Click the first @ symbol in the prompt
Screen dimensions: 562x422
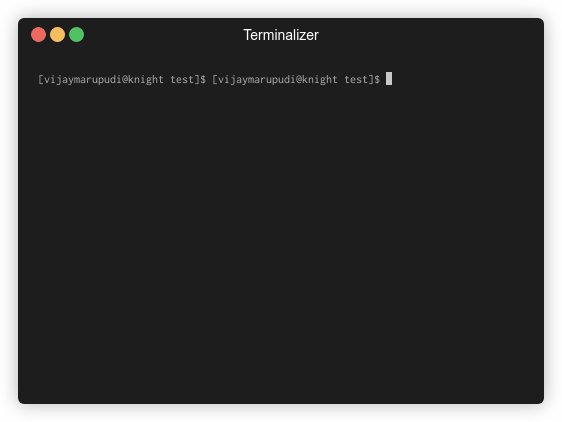[125, 79]
